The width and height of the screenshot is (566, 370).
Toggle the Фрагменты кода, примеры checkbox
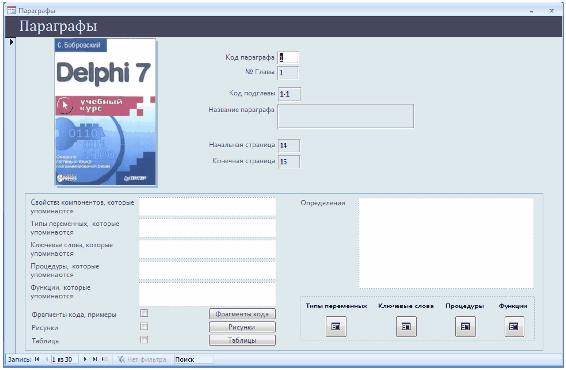coord(144,313)
